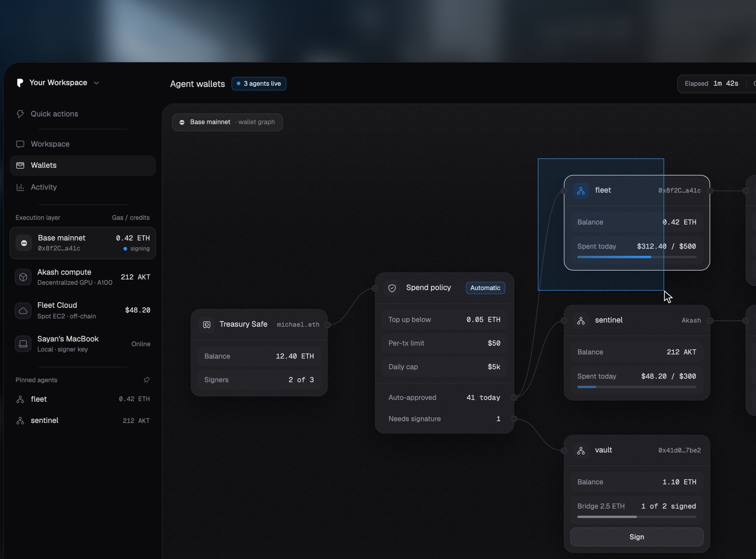Click the pin icon beside Pinned agents
Screen dimensions: 756x559
coord(147,380)
